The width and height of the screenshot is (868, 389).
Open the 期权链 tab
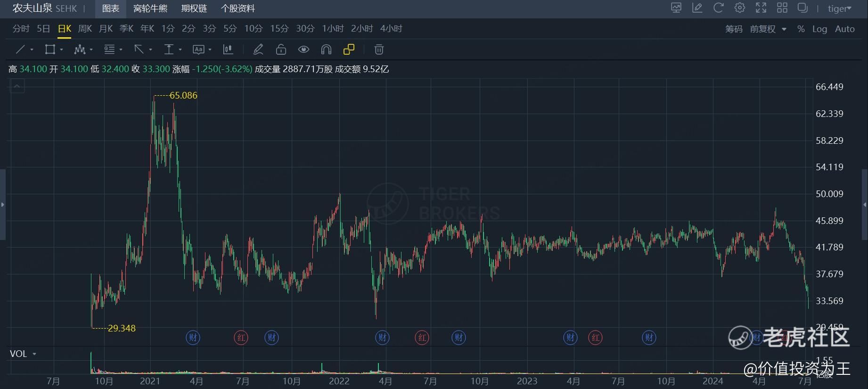[194, 8]
